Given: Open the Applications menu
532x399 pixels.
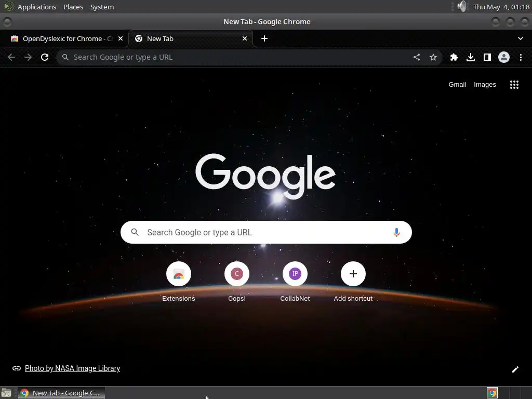Looking at the screenshot, I should [x=37, y=7].
